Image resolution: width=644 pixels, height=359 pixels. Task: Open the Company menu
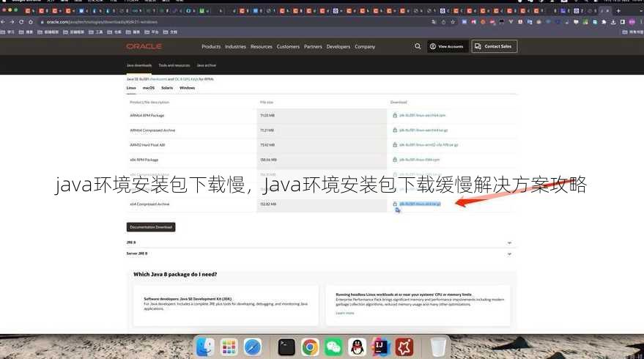(365, 47)
